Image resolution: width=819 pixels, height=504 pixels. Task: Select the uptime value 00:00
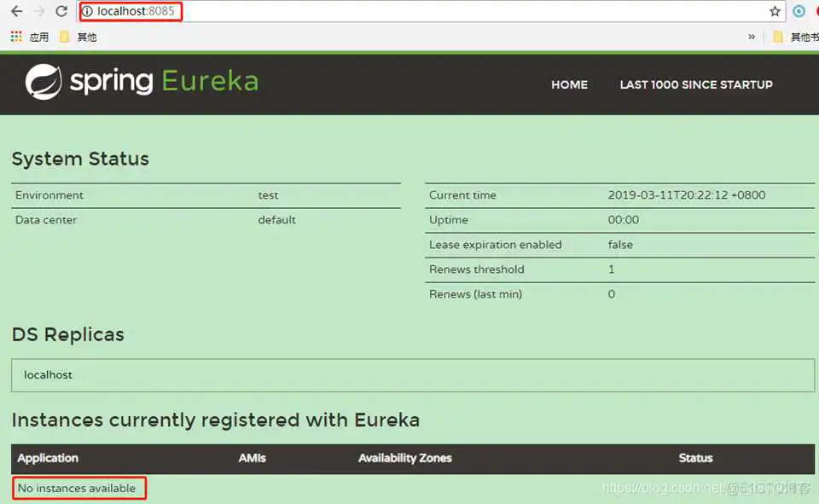click(x=624, y=220)
